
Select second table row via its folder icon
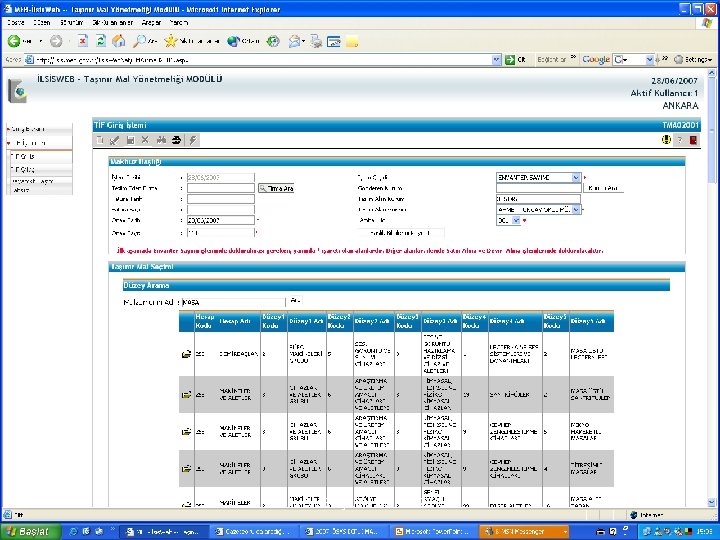(x=186, y=394)
